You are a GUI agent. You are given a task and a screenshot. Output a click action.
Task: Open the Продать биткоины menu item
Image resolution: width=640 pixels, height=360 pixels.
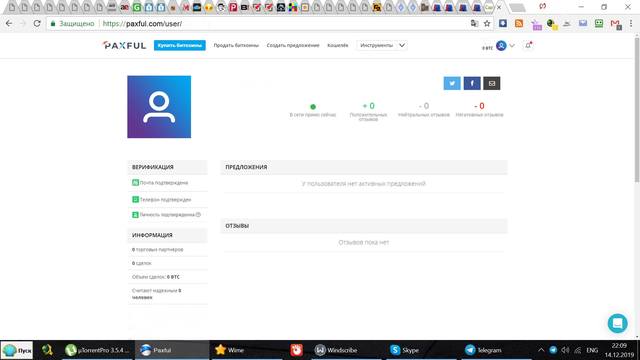tap(236, 45)
